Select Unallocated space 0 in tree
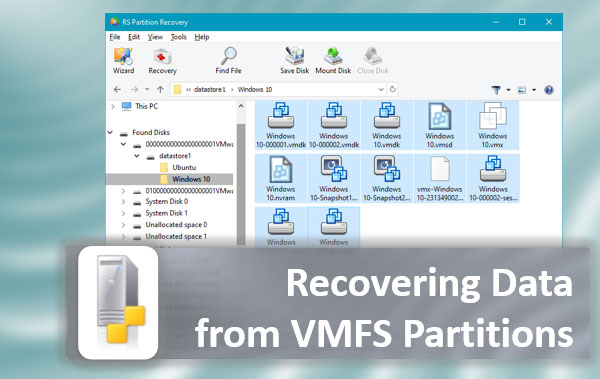This screenshot has height=379, width=600. (x=170, y=225)
